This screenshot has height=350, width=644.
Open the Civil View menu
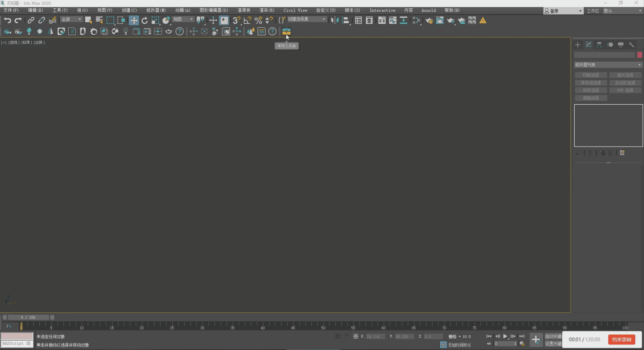(295, 10)
